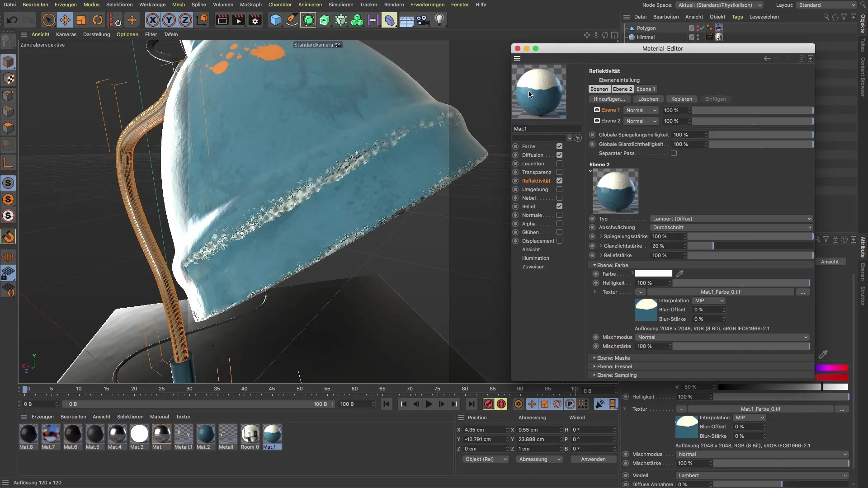
Task: Enable texture mode in left toolbar
Action: pyautogui.click(x=9, y=79)
